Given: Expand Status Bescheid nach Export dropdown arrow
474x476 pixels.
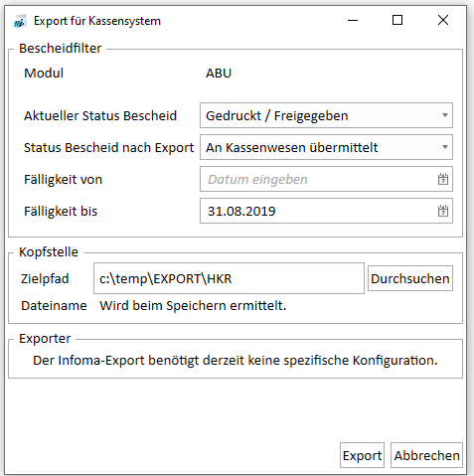Looking at the screenshot, I should 445,147.
